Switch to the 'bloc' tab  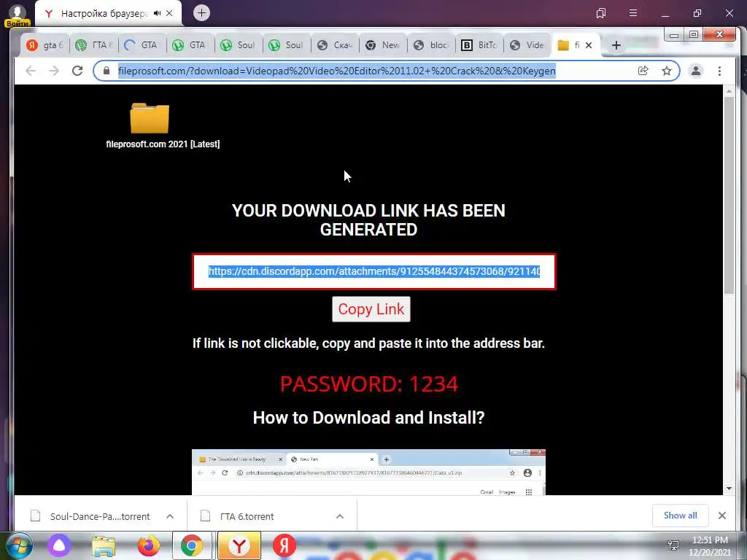point(431,45)
